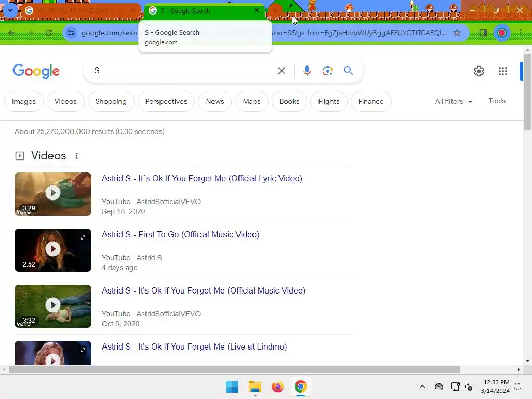
Task: Show hidden system tray icons
Action: [422, 387]
